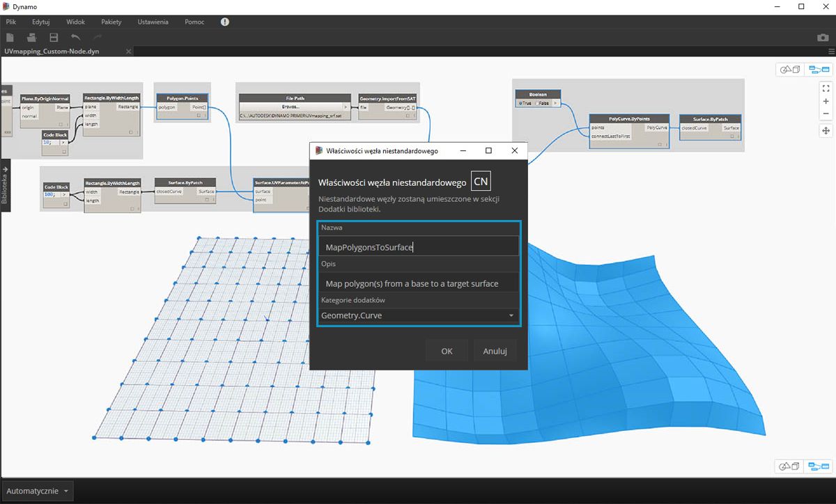Viewport: 836px width, 504px height.
Task: Toggle preview checkbox on PolyCurve.ByPoints node
Action: click(x=659, y=143)
